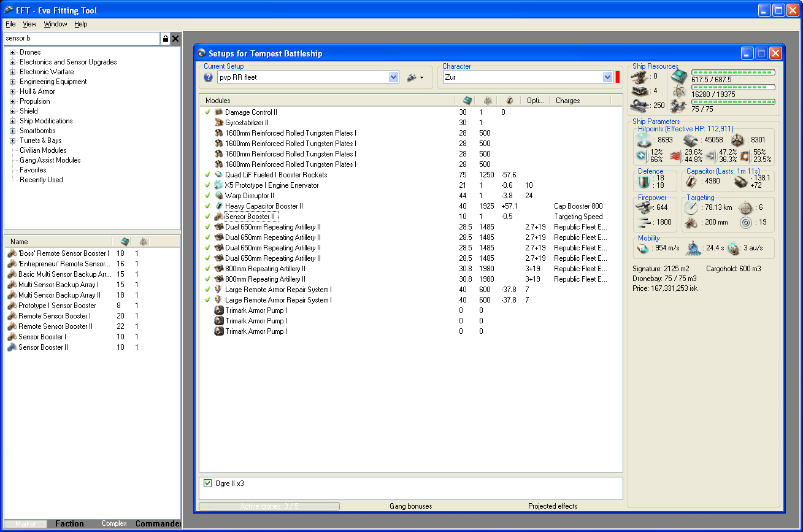Click the lock icon beside search box
Screen dimensions: 803x532
tap(165, 39)
